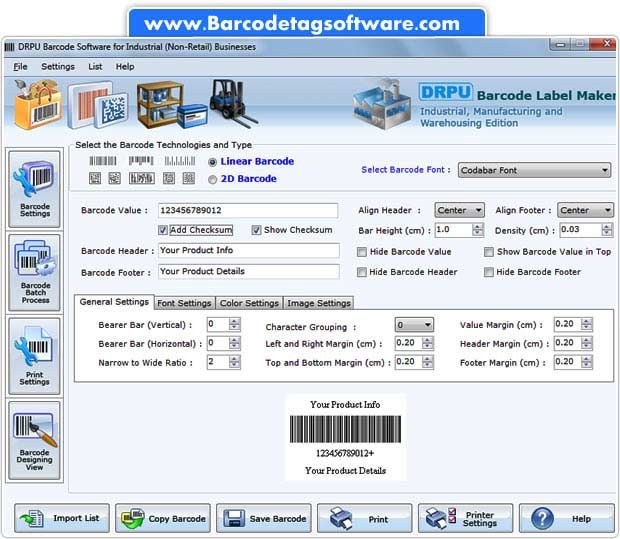Viewport: 620px width, 539px height.
Task: Open the Settings menu
Action: click(58, 67)
